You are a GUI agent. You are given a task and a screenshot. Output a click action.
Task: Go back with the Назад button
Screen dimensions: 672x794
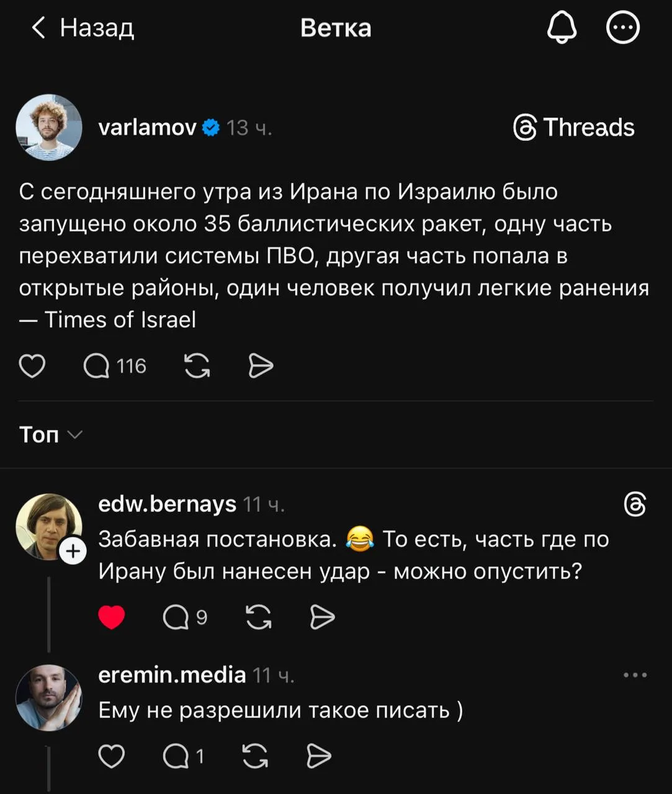point(83,28)
